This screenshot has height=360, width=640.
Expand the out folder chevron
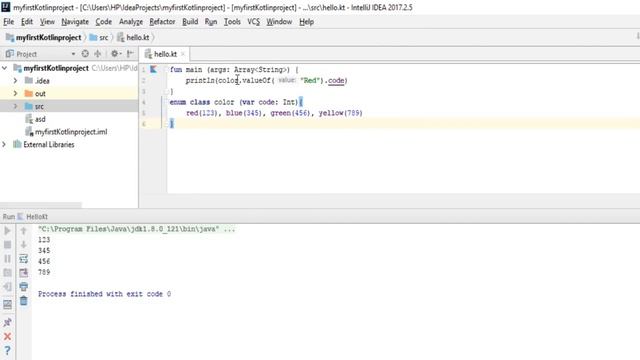(16, 93)
